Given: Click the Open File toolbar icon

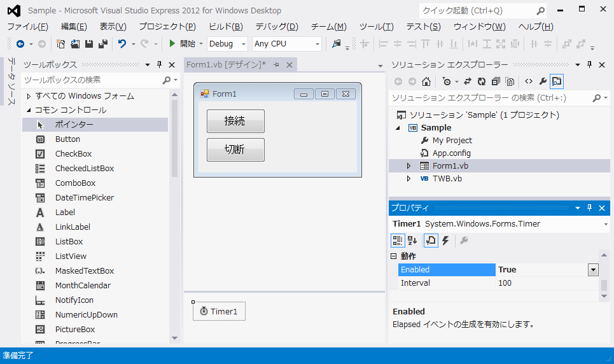Looking at the screenshot, I should [x=75, y=44].
